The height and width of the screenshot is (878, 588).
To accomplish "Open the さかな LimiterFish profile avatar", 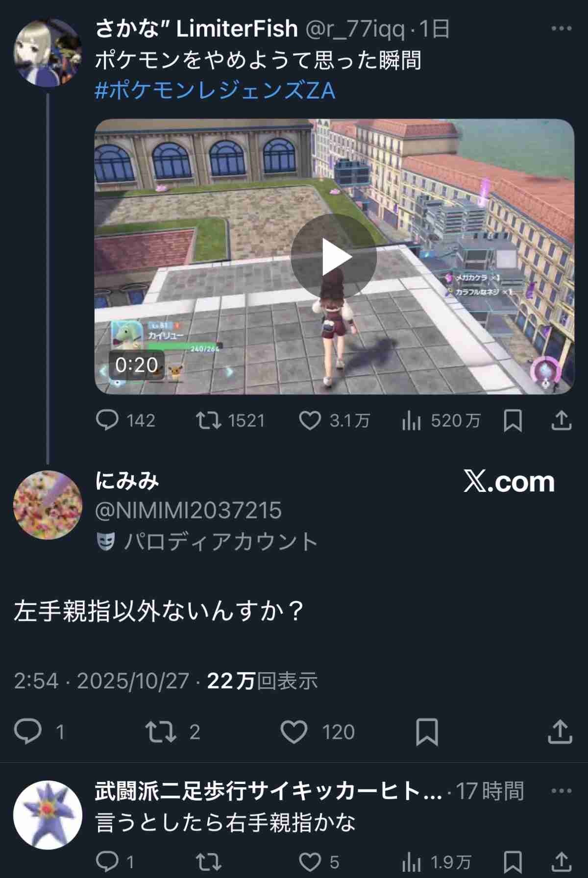I will [48, 53].
